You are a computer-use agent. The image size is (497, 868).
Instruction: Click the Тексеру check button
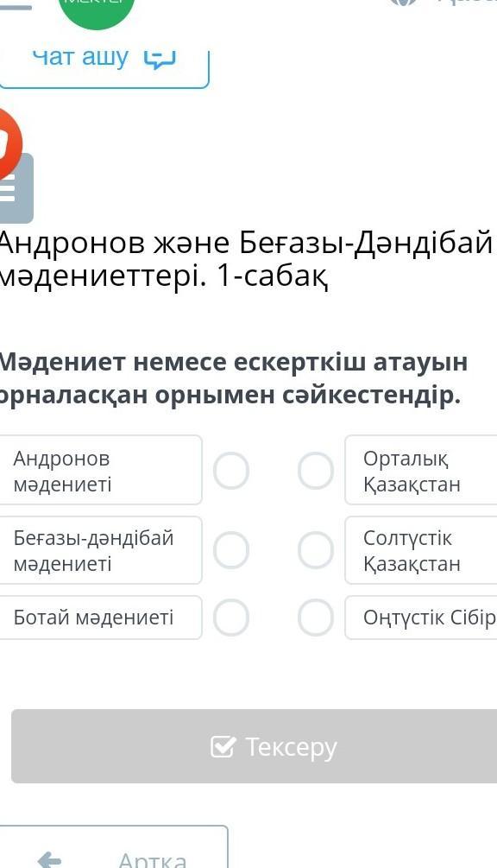click(255, 746)
